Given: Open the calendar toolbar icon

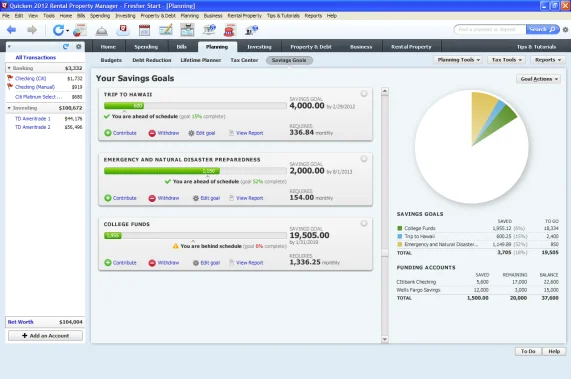Looking at the screenshot, I should [x=144, y=30].
